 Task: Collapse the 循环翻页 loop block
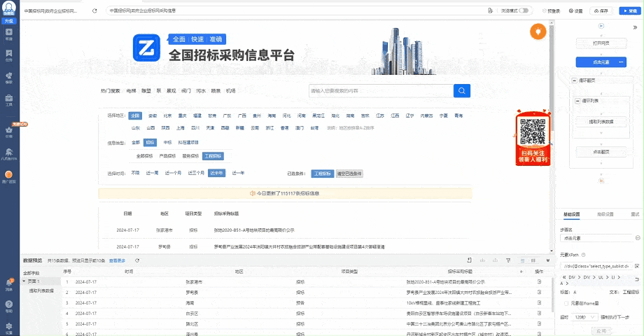click(x=574, y=80)
